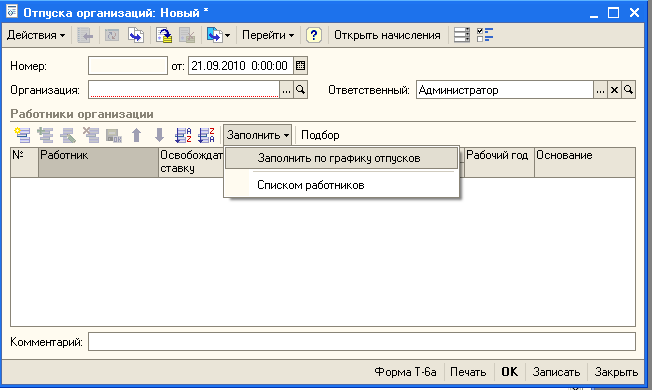Open the Действия dropdown menu
Viewport: 652px width, 390px height.
click(36, 35)
